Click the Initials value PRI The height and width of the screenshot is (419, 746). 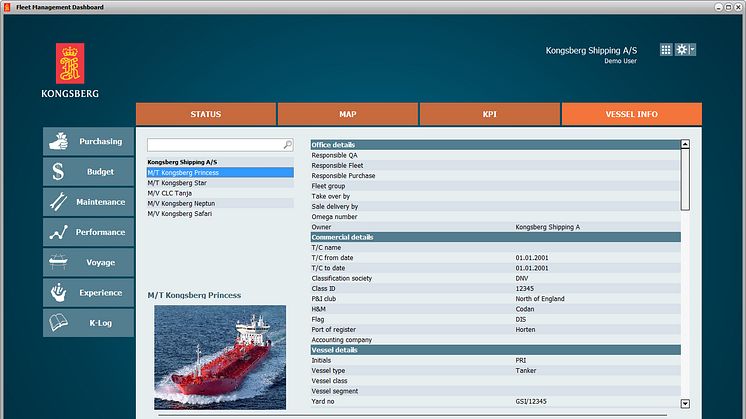pyautogui.click(x=521, y=360)
